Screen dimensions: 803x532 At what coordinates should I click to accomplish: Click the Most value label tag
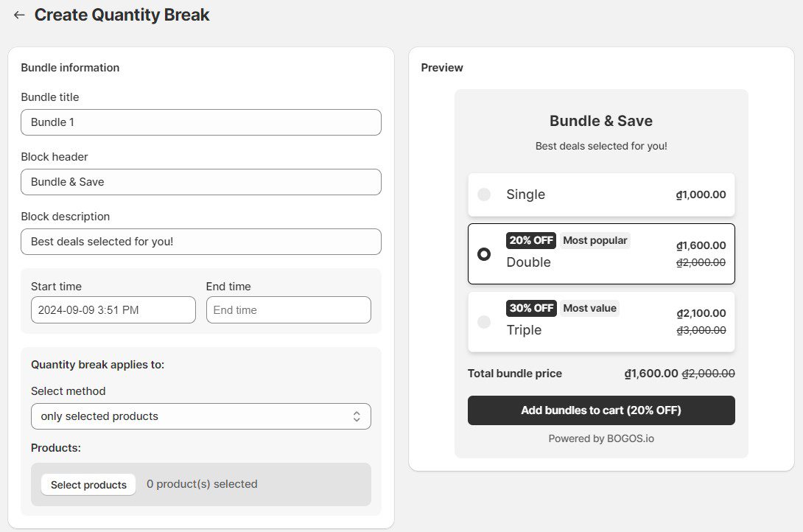point(589,308)
